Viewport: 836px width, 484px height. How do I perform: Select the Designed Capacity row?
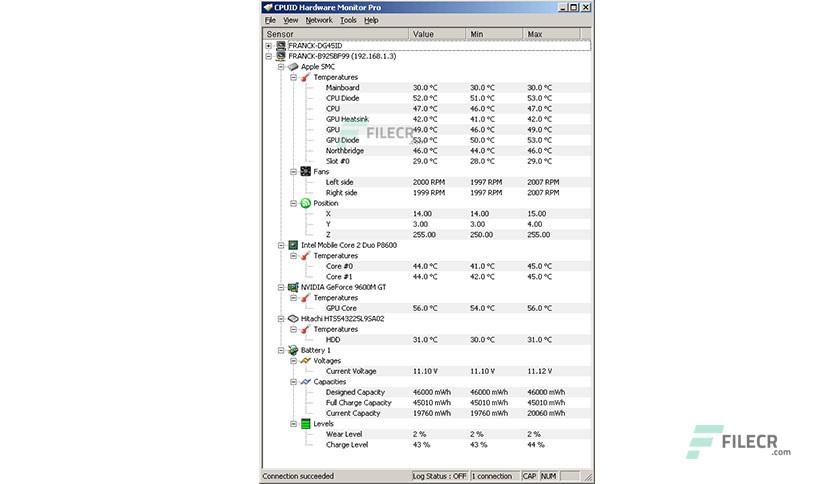coord(427,392)
